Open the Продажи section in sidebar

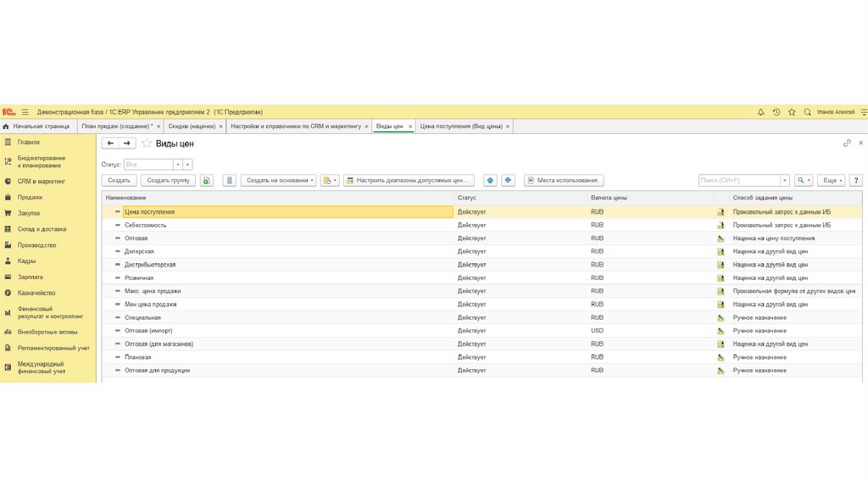coord(30,197)
